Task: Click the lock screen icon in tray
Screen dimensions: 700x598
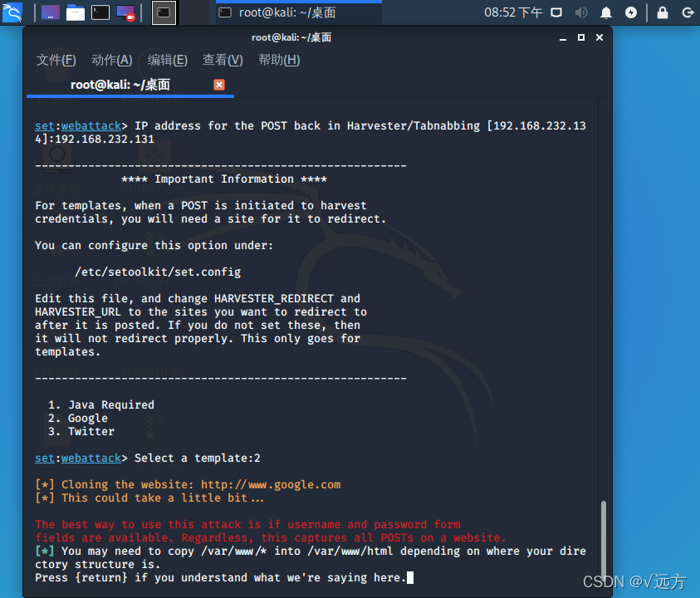Action: click(x=663, y=12)
